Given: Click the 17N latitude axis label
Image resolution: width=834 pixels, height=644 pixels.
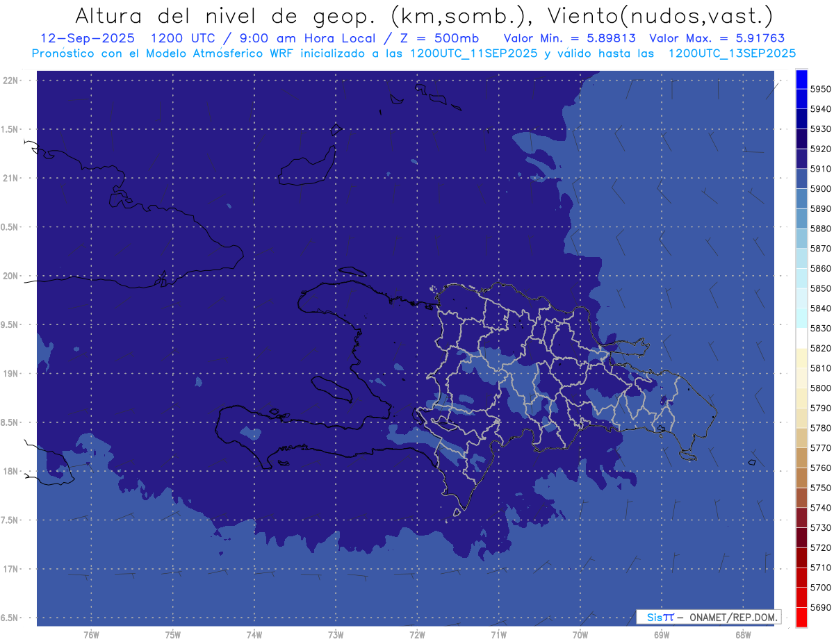Looking at the screenshot, I should [12, 569].
